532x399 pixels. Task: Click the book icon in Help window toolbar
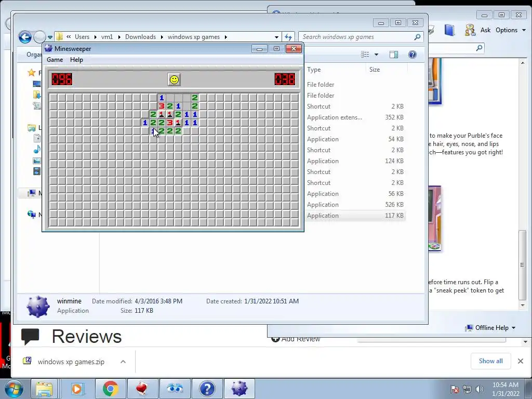click(449, 30)
